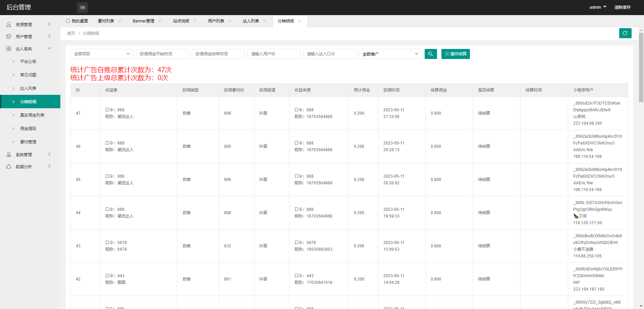This screenshot has height=309, width=644.
Task: Click the 223.104.197.185 IP text
Action: pos(589,289)
